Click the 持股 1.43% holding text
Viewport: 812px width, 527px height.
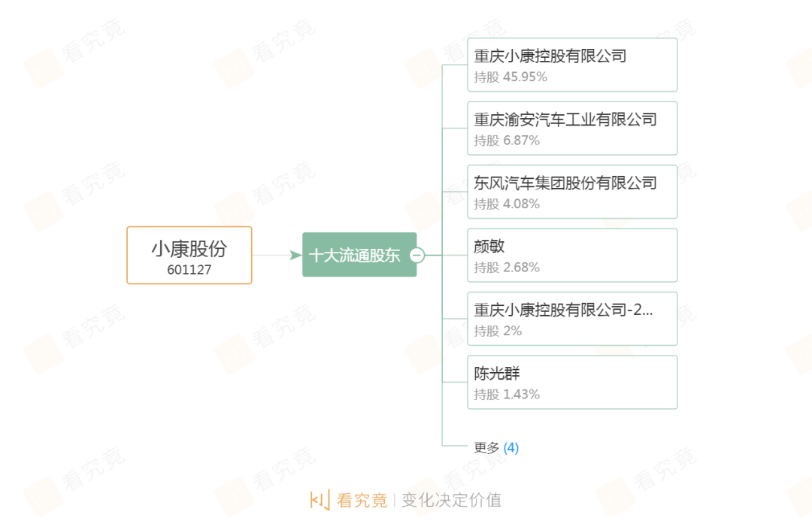click(507, 395)
